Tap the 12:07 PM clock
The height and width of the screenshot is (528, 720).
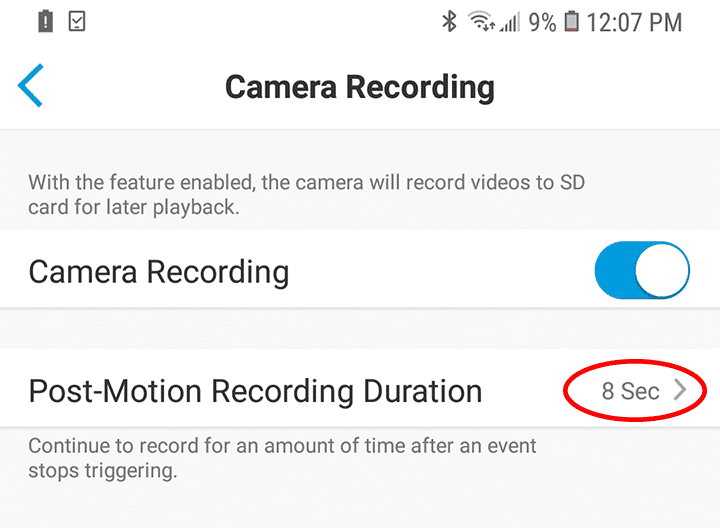[x=634, y=22]
